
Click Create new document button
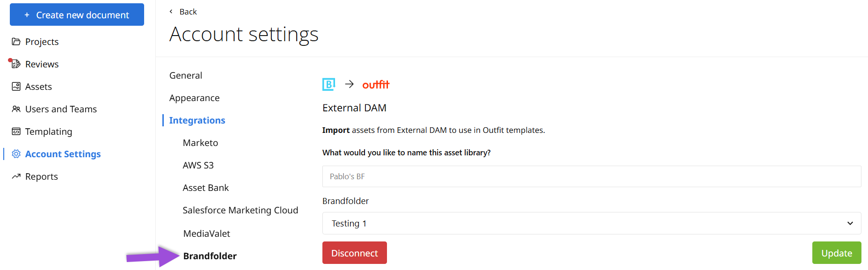coord(77,15)
